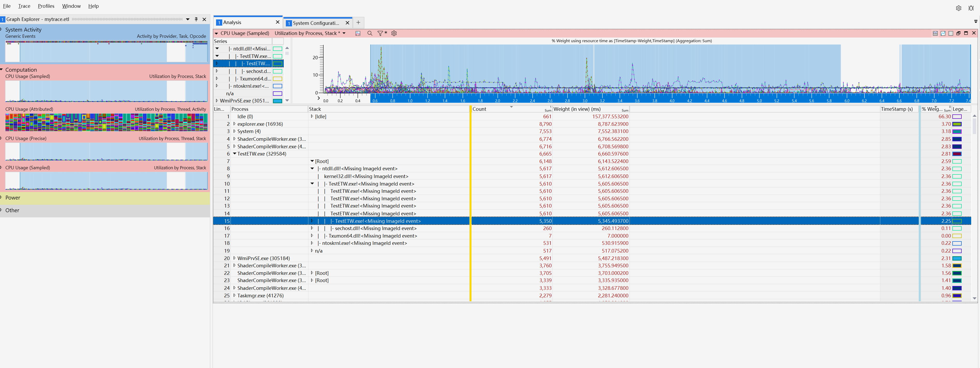Add a new analysis tab with plus button
Screen dimensions: 980x368
[358, 23]
